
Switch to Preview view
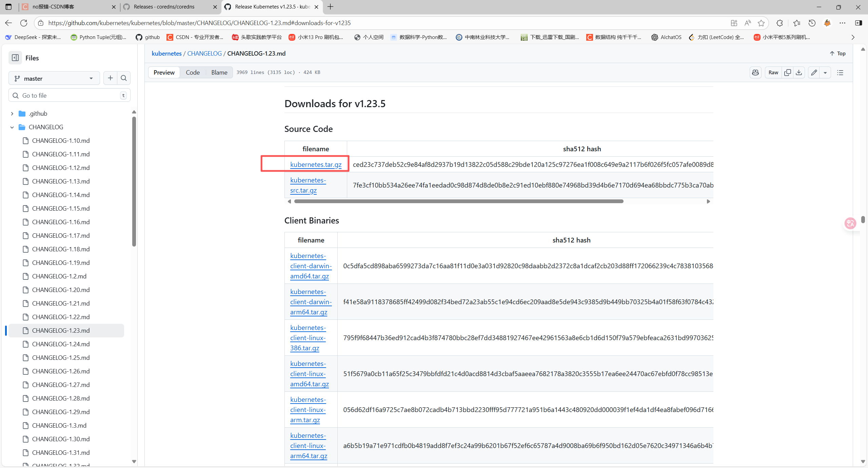pyautogui.click(x=164, y=73)
